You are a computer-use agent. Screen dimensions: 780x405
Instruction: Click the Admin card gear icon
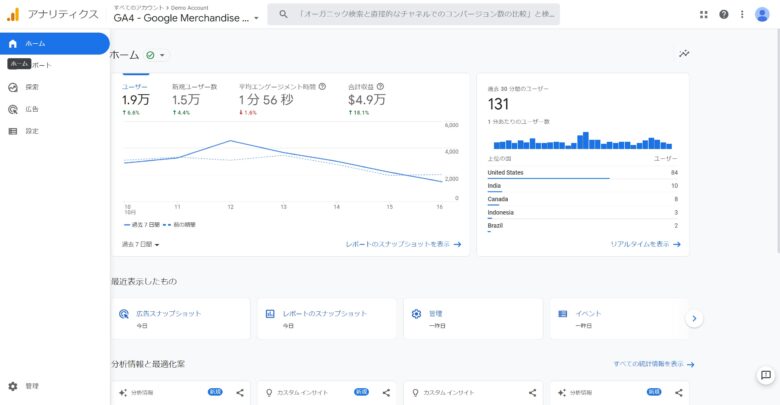pyautogui.click(x=416, y=314)
